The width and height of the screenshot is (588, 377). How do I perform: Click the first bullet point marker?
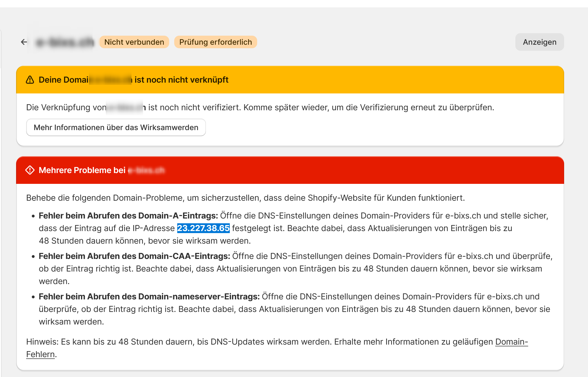tap(33, 216)
